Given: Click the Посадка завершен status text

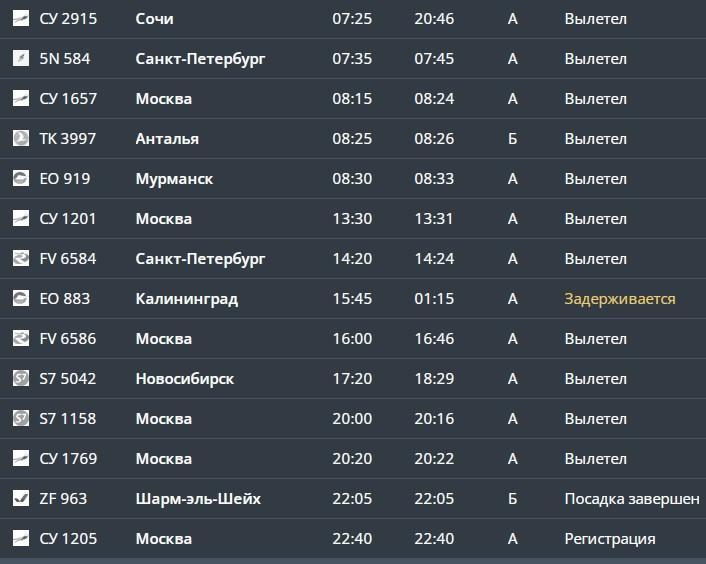Looking at the screenshot, I should (x=631, y=498).
